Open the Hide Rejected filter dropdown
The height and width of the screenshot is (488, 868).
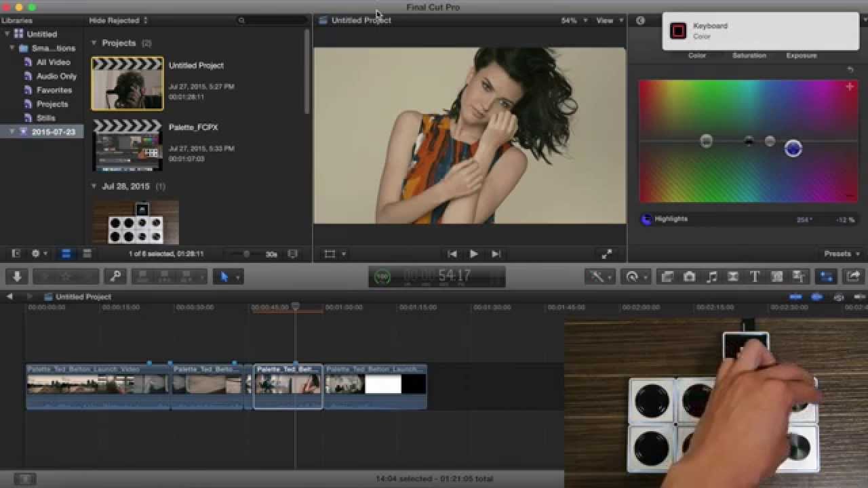(x=118, y=21)
